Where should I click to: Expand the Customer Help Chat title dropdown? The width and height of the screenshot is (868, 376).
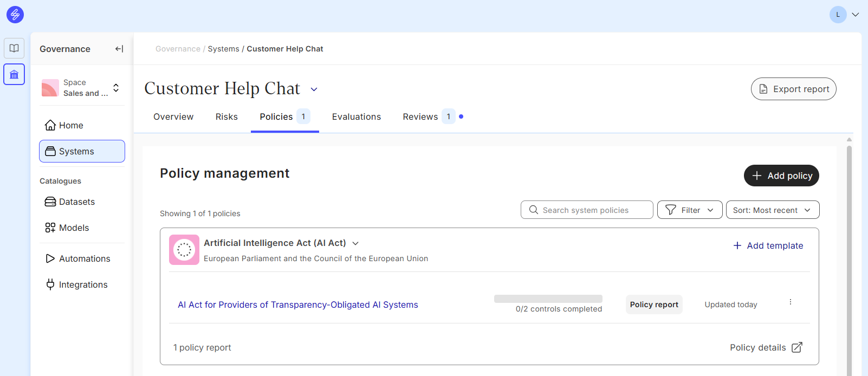coord(314,89)
